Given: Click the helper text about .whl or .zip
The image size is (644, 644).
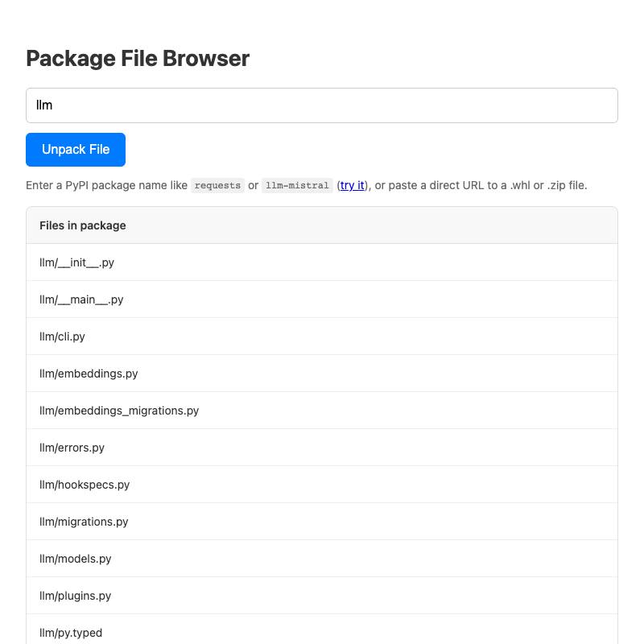Looking at the screenshot, I should click(x=481, y=185).
